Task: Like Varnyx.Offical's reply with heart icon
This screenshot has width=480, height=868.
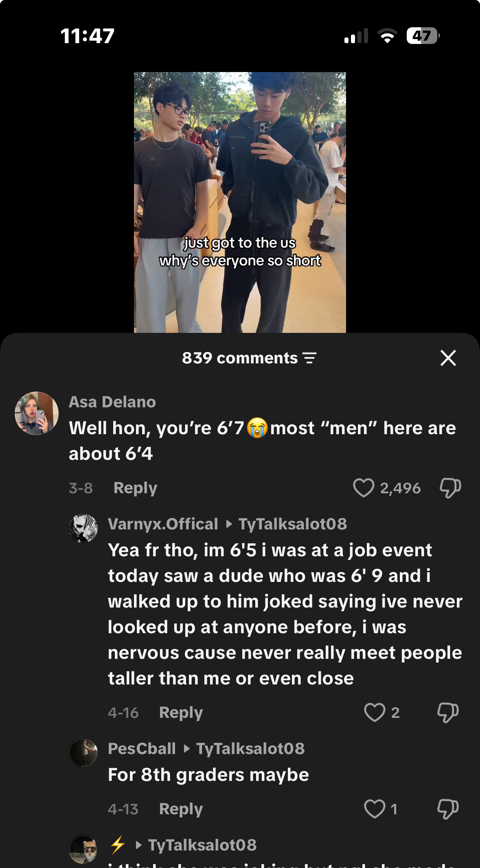Action: pos(375,713)
